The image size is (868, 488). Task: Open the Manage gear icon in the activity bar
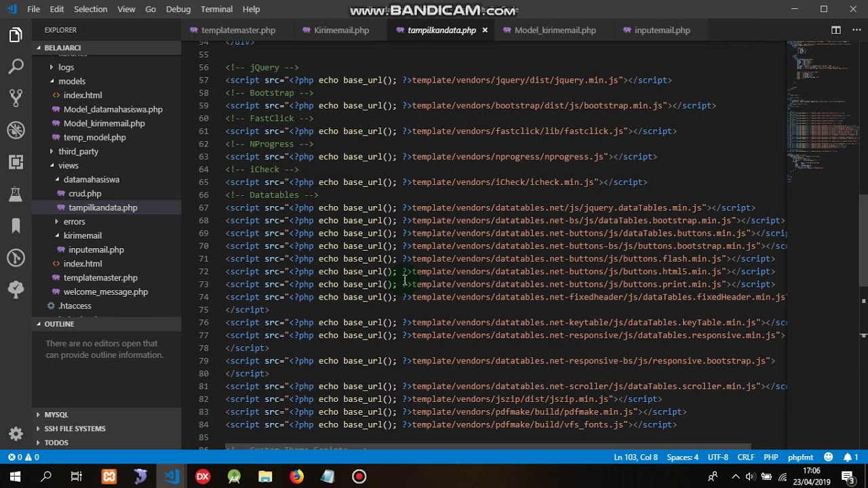16,434
